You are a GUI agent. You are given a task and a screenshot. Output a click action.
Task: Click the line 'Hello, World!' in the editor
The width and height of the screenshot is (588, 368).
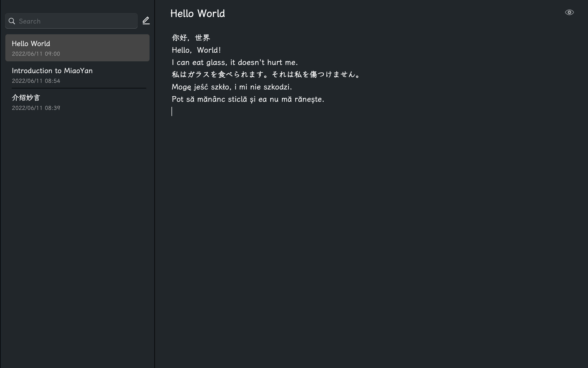click(196, 50)
